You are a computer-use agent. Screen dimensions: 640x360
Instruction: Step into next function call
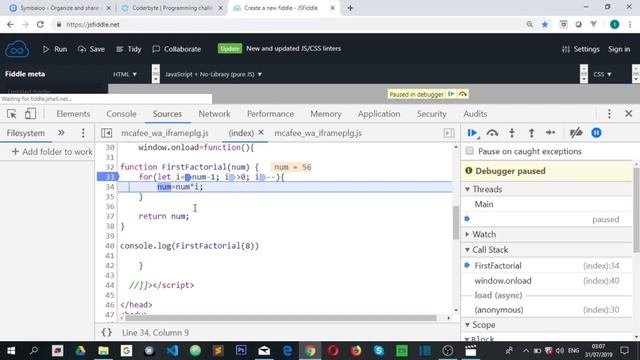tap(512, 133)
